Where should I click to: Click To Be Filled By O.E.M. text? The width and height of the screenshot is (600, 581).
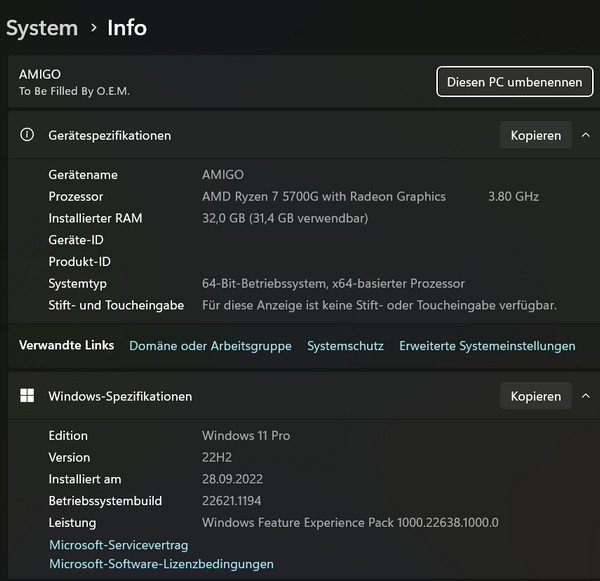click(74, 91)
